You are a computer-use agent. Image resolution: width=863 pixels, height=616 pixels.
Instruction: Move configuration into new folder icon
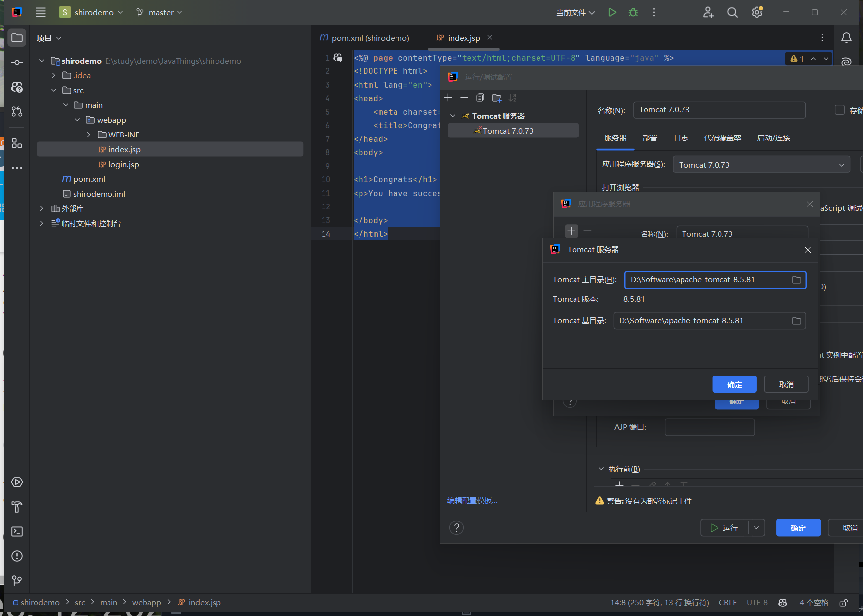coord(497,98)
